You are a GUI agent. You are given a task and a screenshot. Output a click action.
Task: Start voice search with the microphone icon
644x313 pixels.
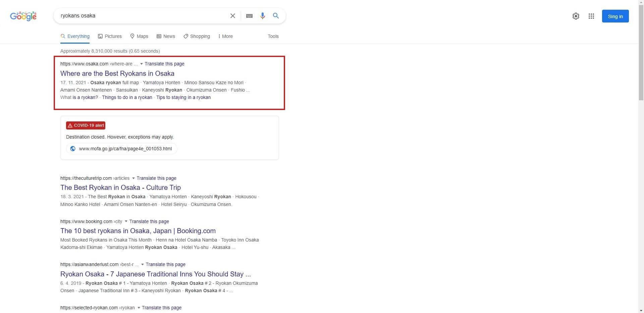pyautogui.click(x=263, y=16)
